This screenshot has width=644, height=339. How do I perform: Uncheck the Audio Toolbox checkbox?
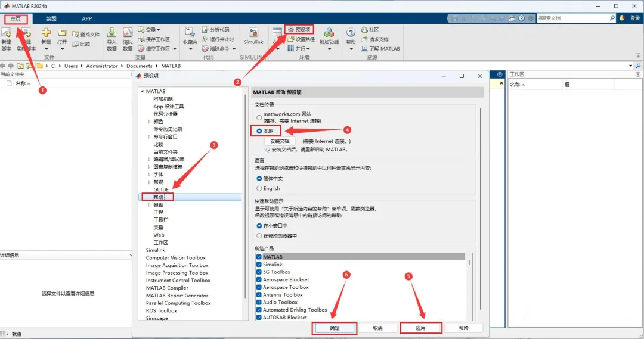pyautogui.click(x=259, y=302)
